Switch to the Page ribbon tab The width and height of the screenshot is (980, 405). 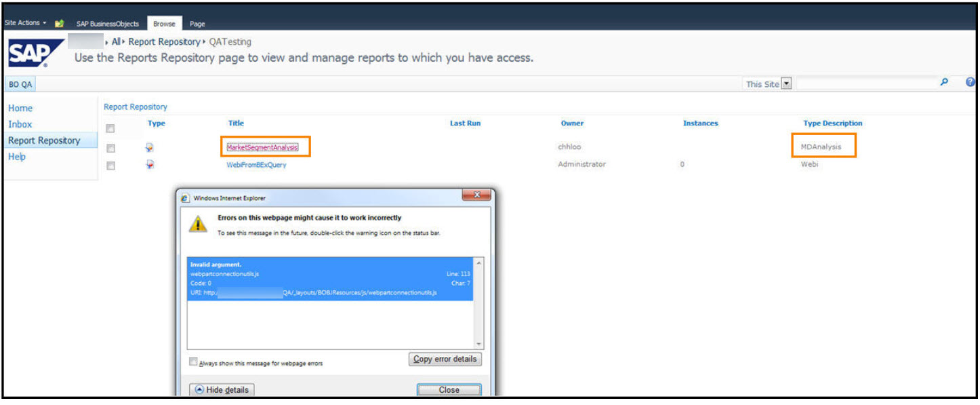point(197,24)
